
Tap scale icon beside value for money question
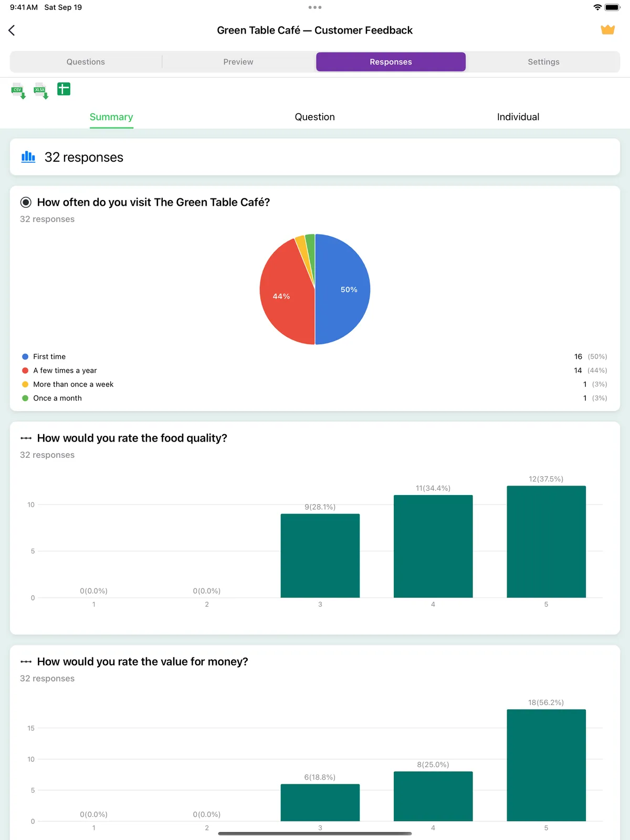(x=26, y=661)
